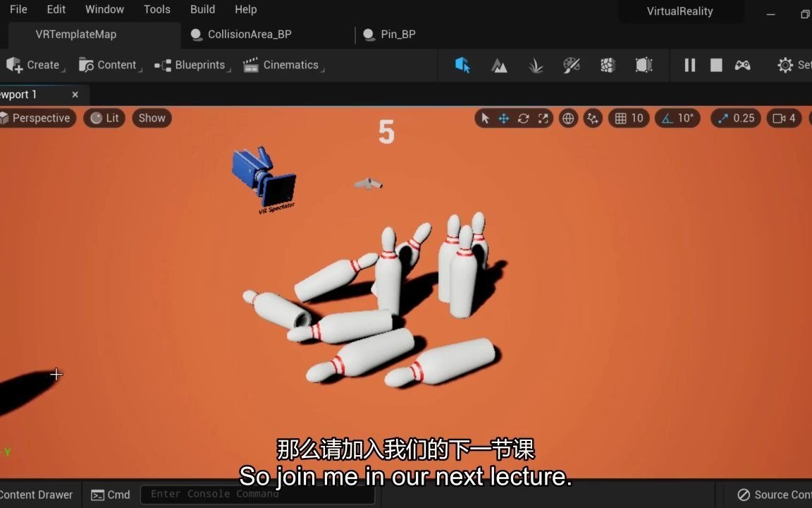Switch to the Pin_BP tab
Screen dimensions: 812x508
pos(388,34)
